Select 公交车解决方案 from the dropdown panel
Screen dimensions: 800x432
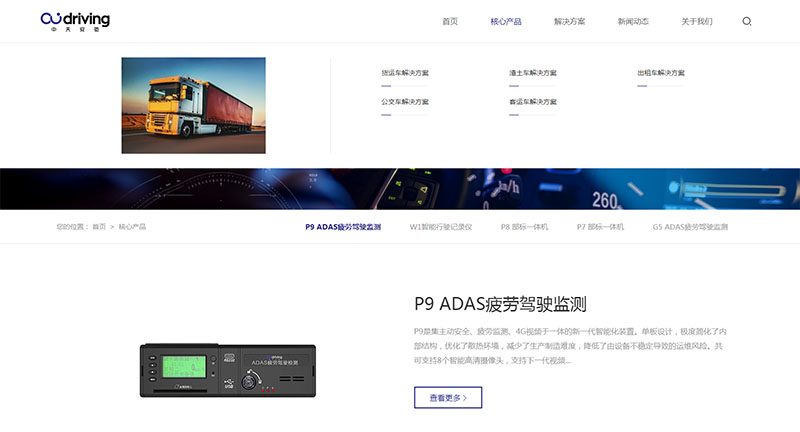(405, 102)
